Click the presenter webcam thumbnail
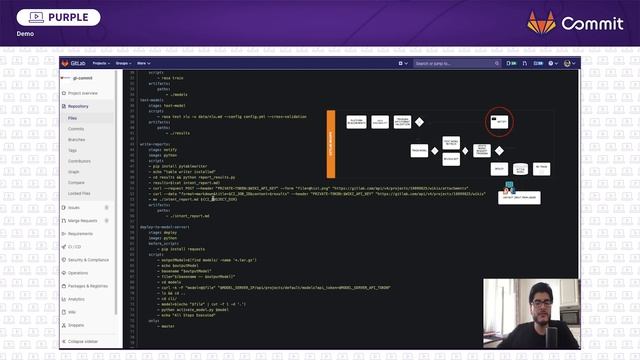The image size is (640, 360). (x=531, y=313)
